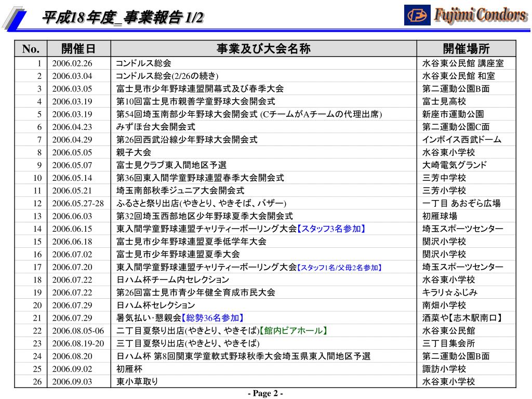Screen dimensions: 532x399
Task: Click date 2006.08.05-06 cell
Action: (78, 331)
